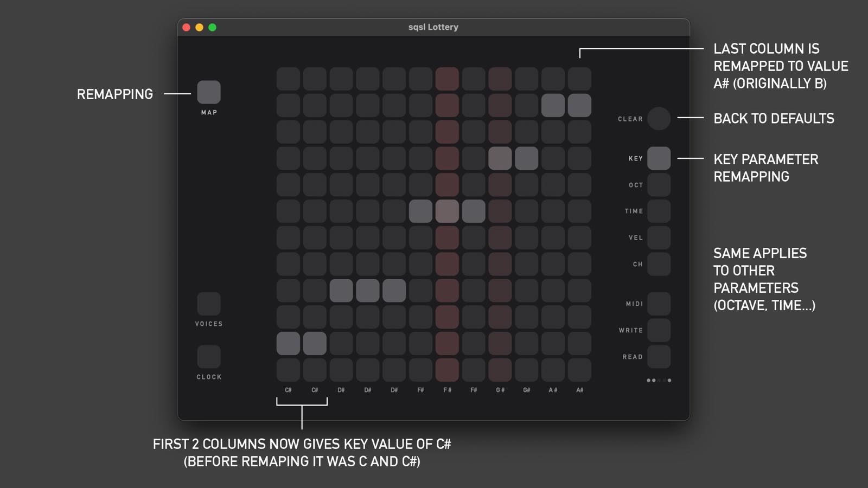This screenshot has height=488, width=868.
Task: Toggle the KEY parameter pad
Action: pos(659,158)
